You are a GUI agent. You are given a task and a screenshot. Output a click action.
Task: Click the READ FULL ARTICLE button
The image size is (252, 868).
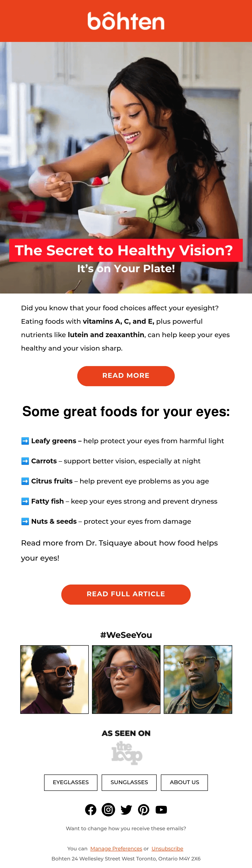tap(126, 594)
